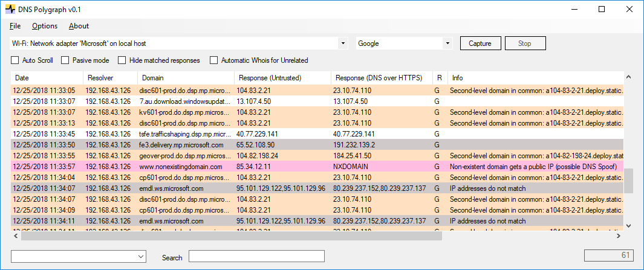Image resolution: width=644 pixels, height=270 pixels.
Task: Enable Automatic Whois for Unrelated
Action: [x=214, y=60]
